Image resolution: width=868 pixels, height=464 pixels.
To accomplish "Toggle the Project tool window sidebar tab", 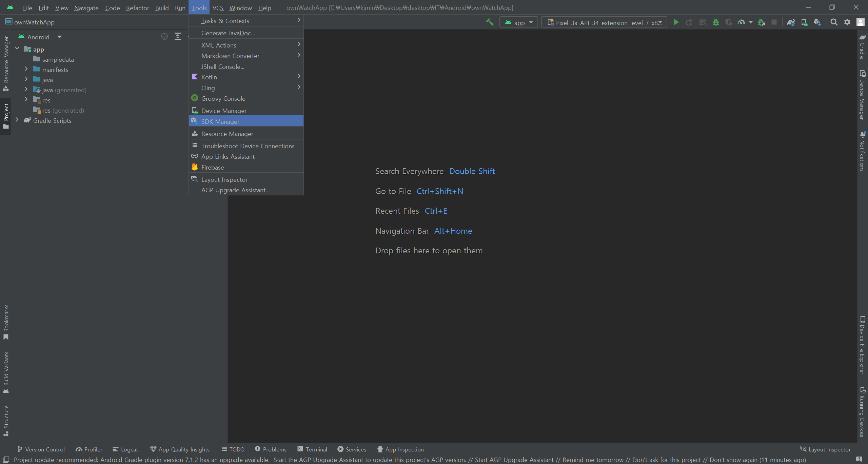I will 6,116.
